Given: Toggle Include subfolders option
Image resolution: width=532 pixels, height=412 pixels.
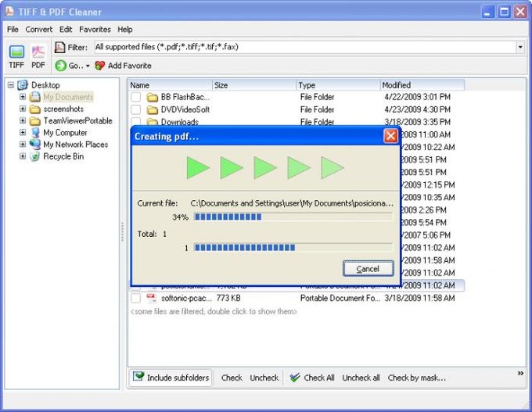Looking at the screenshot, I should tap(171, 378).
